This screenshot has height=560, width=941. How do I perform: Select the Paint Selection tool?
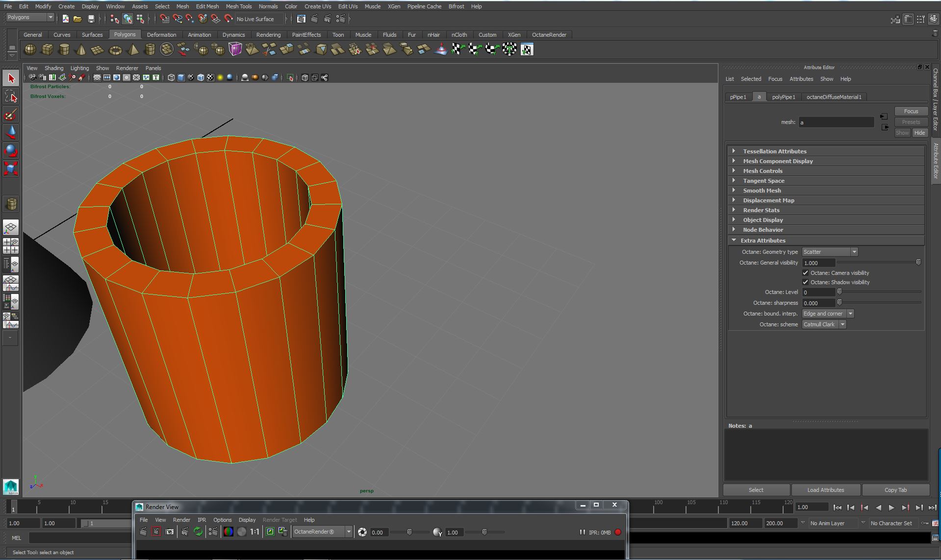click(x=11, y=115)
